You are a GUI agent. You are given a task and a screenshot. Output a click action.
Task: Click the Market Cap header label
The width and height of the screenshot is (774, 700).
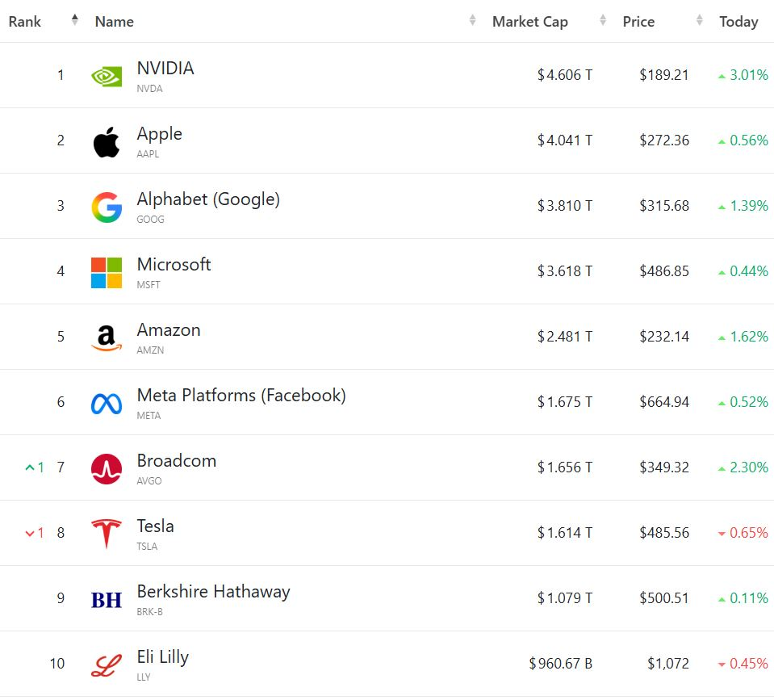click(529, 22)
